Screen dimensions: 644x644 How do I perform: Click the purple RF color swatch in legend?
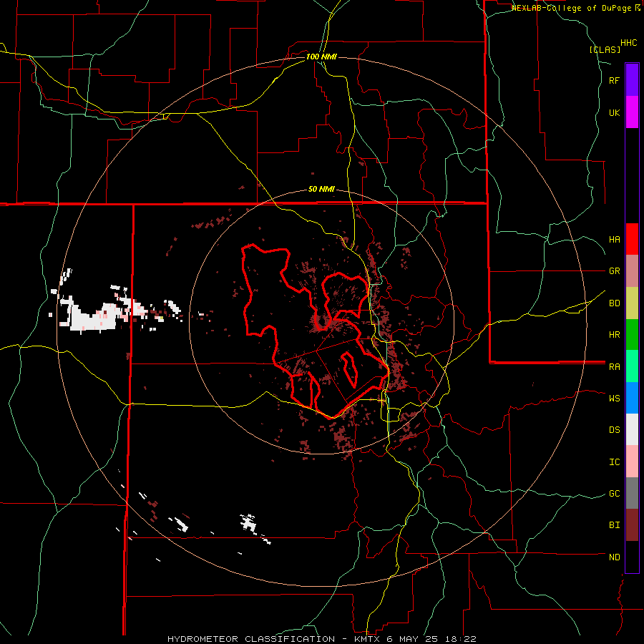[632, 80]
